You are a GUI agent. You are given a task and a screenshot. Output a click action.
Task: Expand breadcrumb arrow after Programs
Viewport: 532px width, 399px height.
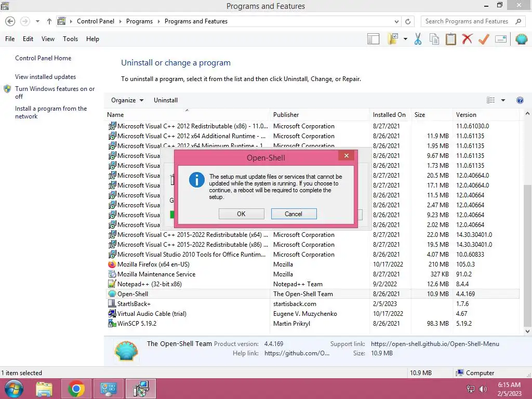click(x=158, y=21)
